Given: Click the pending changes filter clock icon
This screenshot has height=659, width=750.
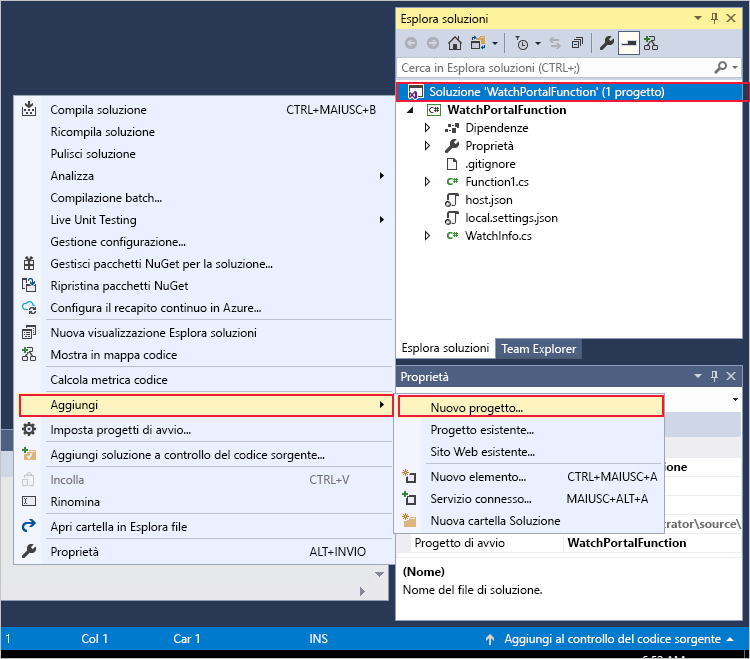Looking at the screenshot, I should pos(521,44).
